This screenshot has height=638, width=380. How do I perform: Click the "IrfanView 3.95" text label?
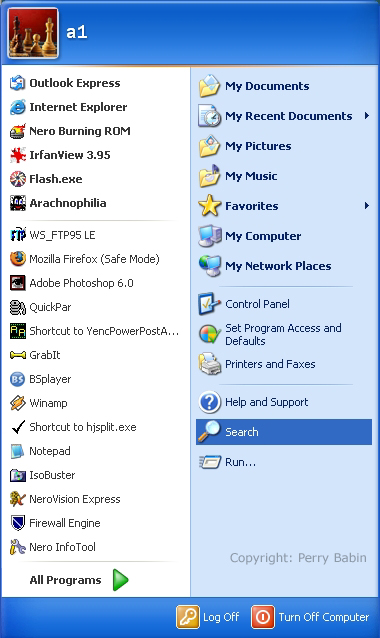70,155
